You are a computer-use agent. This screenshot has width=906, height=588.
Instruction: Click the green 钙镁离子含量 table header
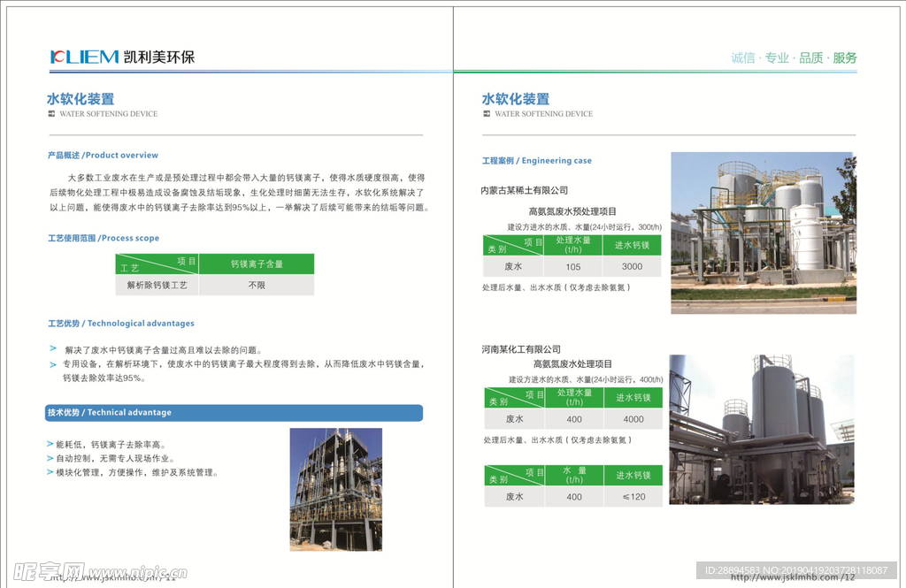click(257, 263)
